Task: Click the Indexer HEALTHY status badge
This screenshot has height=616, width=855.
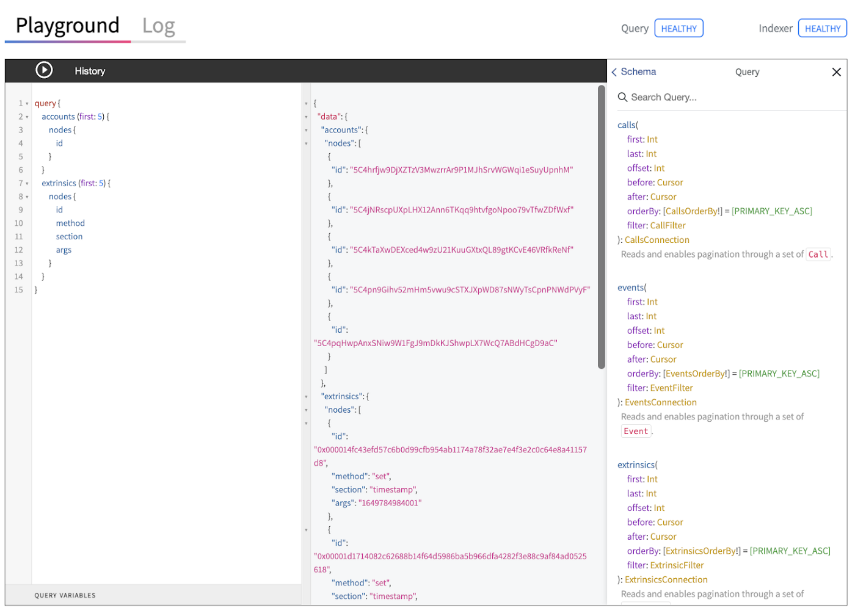Action: (822, 29)
